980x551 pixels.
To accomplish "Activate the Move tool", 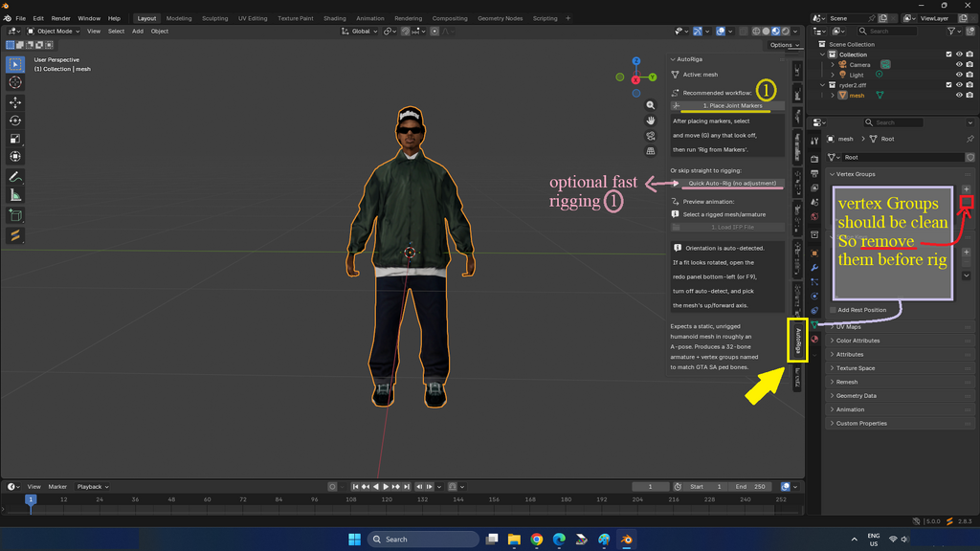I will point(15,102).
